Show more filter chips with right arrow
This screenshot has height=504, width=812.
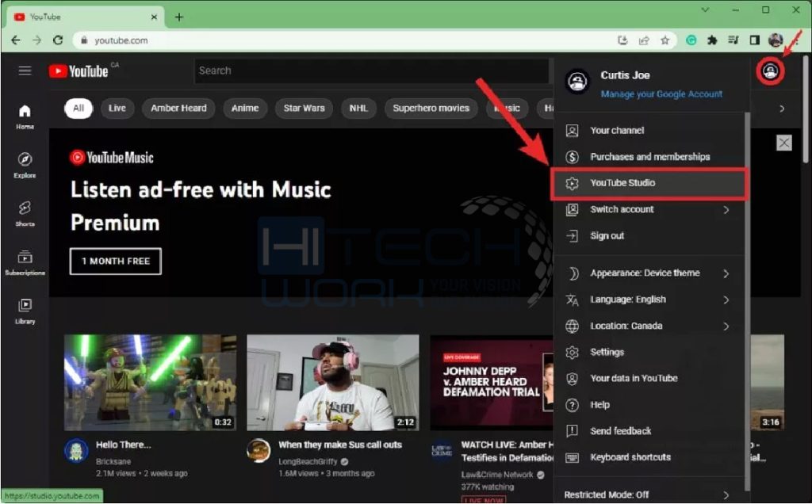coord(782,109)
